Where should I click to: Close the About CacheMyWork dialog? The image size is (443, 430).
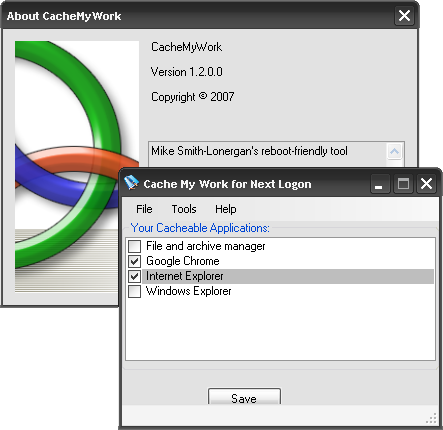point(404,16)
